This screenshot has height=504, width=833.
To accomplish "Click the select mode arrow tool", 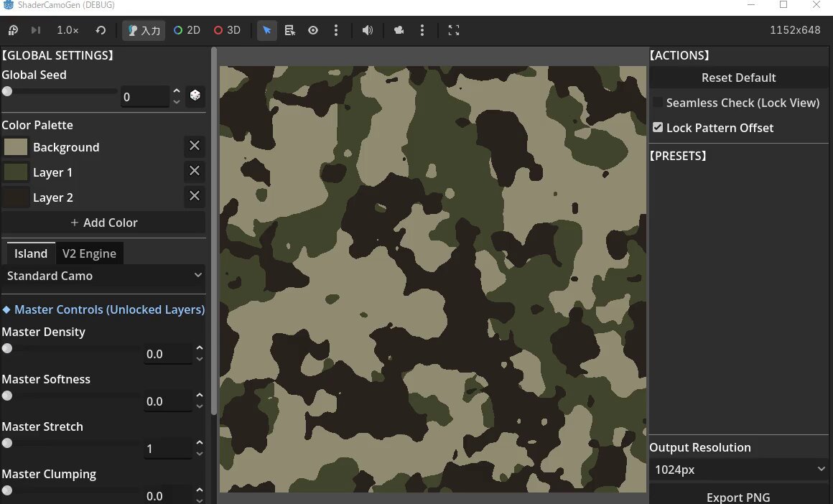I will click(266, 30).
